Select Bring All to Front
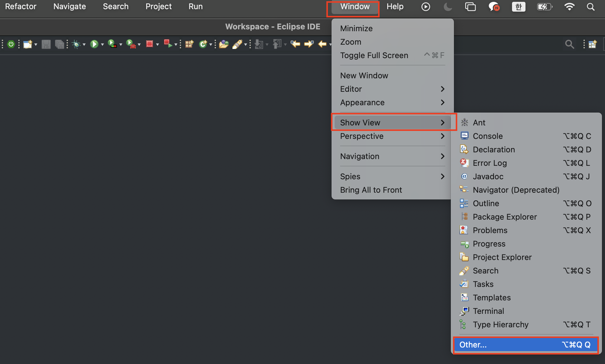This screenshot has height=364, width=605. coord(392,190)
